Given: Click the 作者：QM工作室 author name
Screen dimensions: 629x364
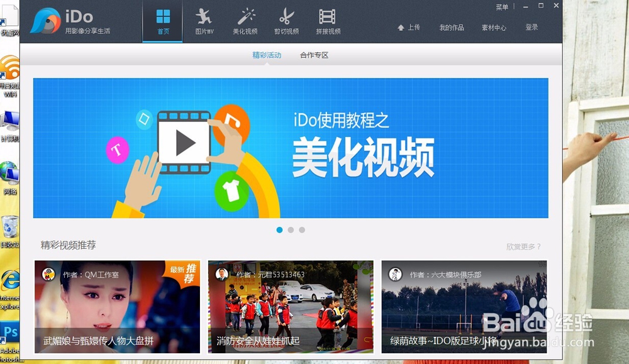Looking at the screenshot, I should click(91, 275).
